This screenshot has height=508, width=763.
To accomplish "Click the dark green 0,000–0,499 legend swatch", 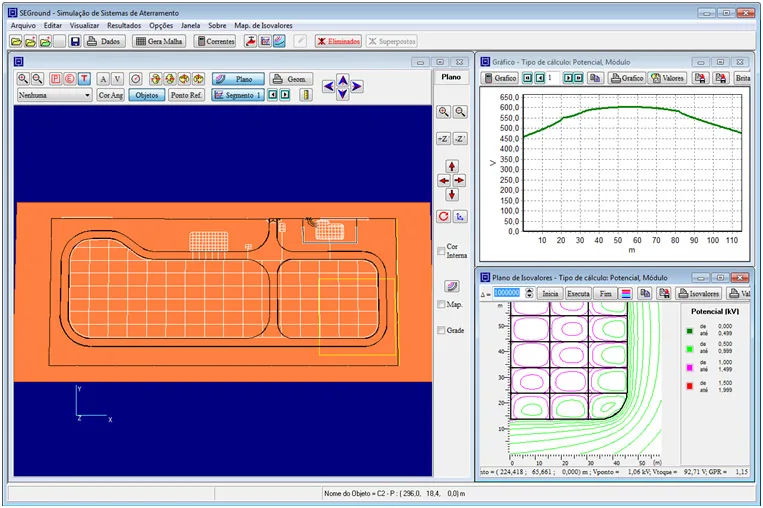I will pyautogui.click(x=690, y=331).
